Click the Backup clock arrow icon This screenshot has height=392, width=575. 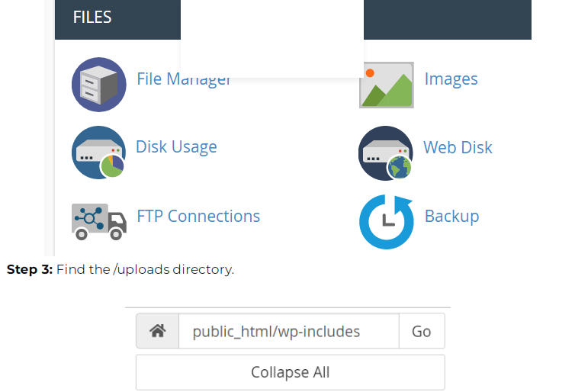pos(387,221)
